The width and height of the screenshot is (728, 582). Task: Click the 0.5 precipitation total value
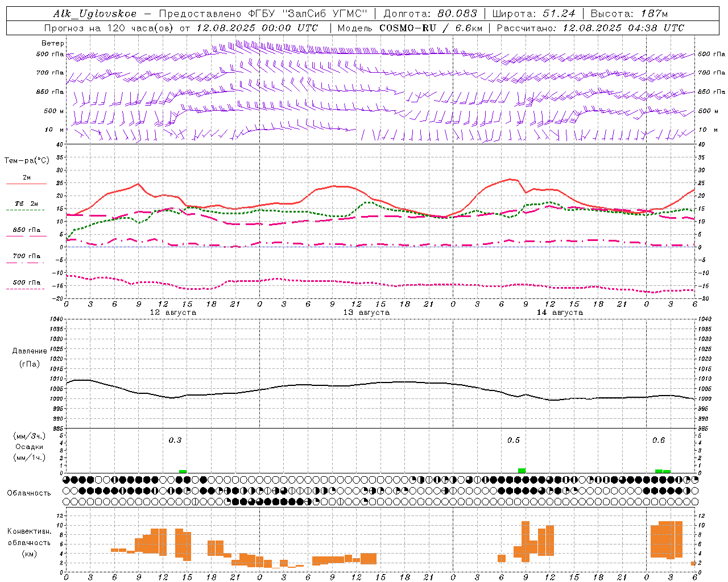[514, 440]
